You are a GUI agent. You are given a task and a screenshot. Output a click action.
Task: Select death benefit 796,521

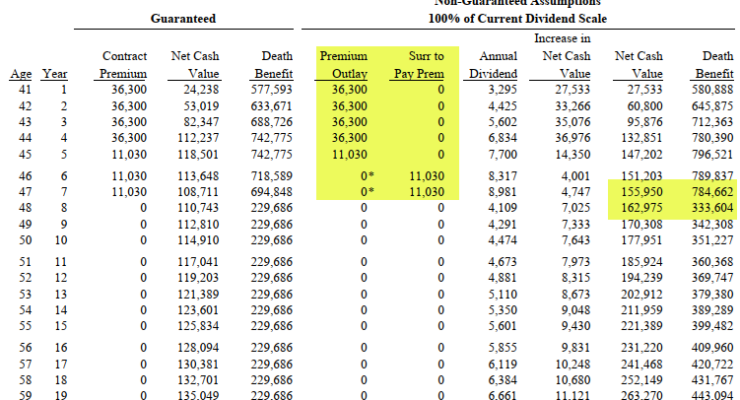[713, 155]
